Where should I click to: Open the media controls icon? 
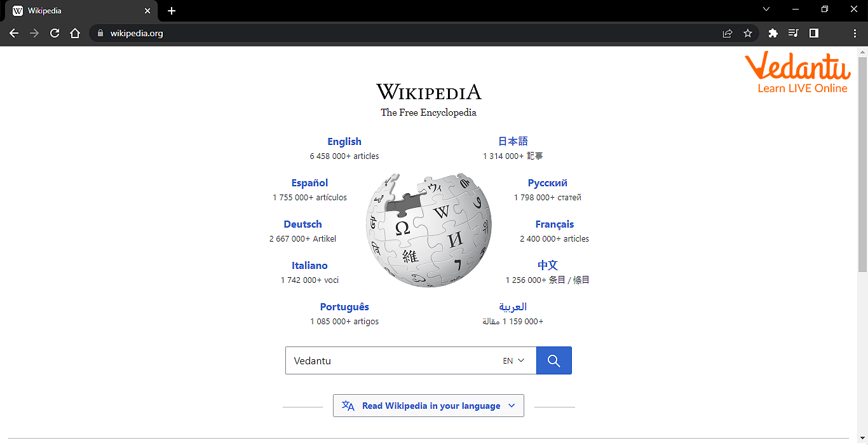click(x=793, y=33)
